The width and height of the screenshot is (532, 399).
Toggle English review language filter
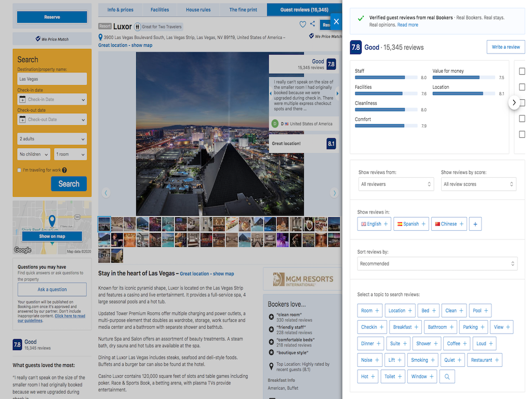point(374,224)
